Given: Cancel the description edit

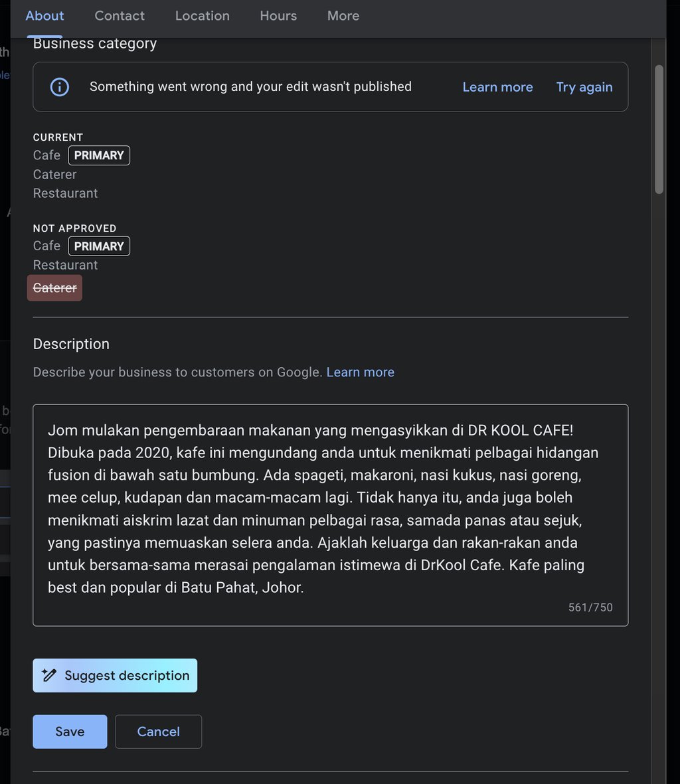Looking at the screenshot, I should (x=158, y=731).
